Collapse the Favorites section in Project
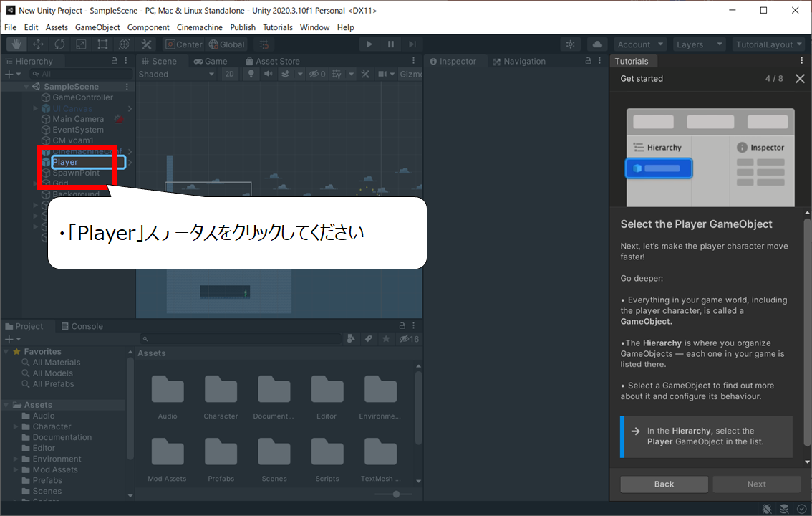812x516 pixels. [6, 352]
